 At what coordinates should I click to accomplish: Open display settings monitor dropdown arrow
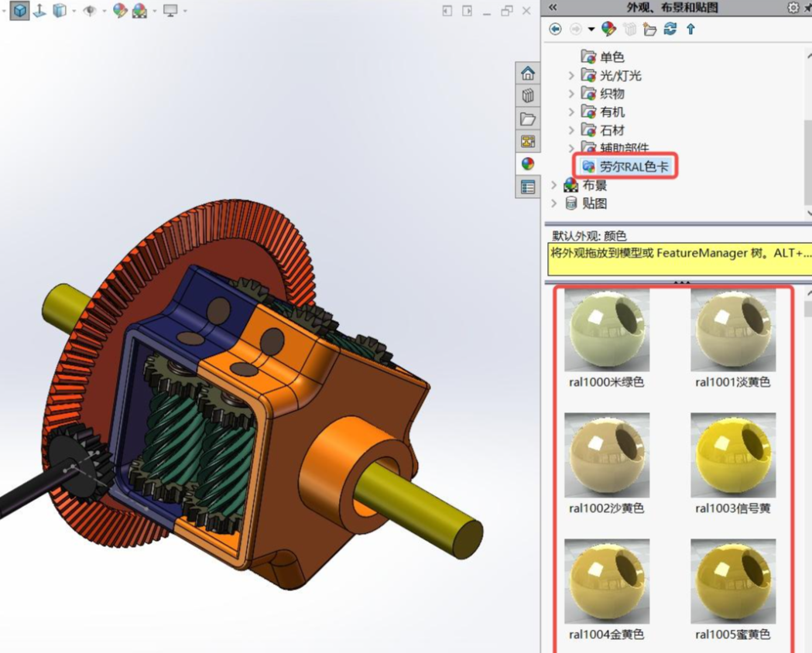[186, 10]
